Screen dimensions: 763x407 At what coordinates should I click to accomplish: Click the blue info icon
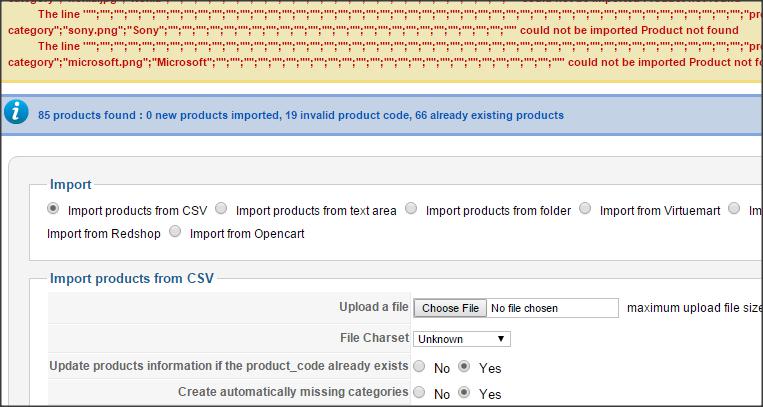(x=16, y=112)
